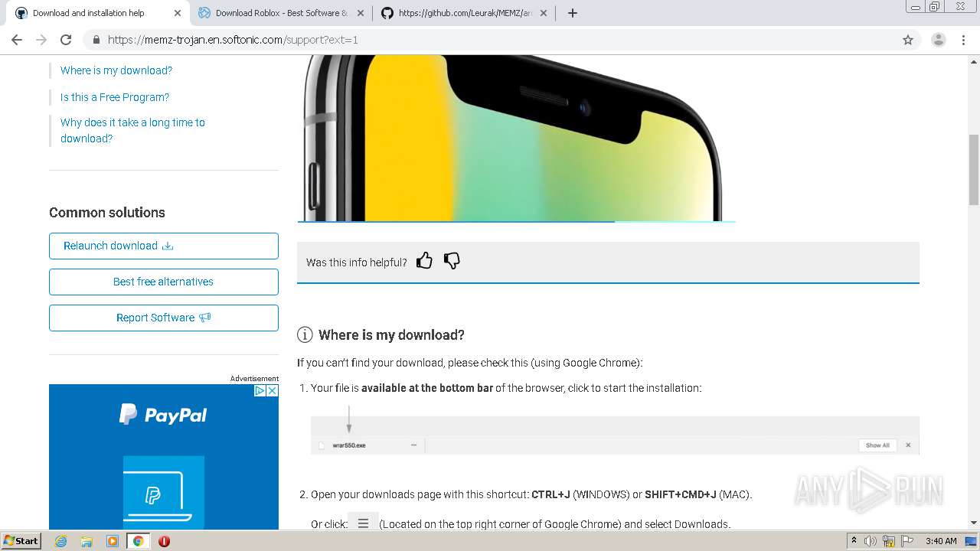This screenshot has height=551, width=980.
Task: Click the iPhone advertisement image
Action: (x=517, y=138)
